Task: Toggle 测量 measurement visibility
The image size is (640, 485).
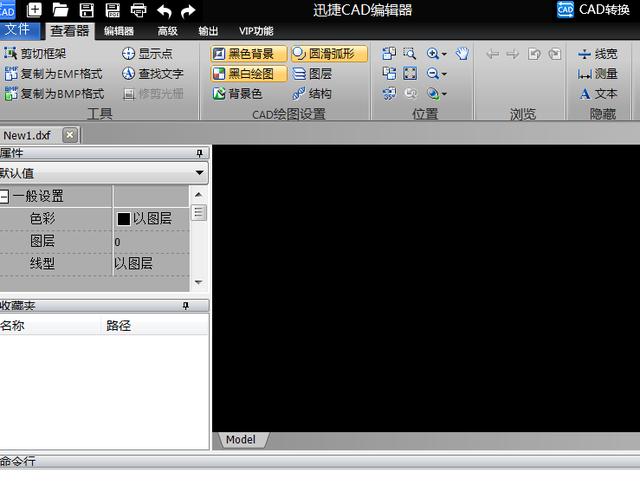Action: coord(597,74)
